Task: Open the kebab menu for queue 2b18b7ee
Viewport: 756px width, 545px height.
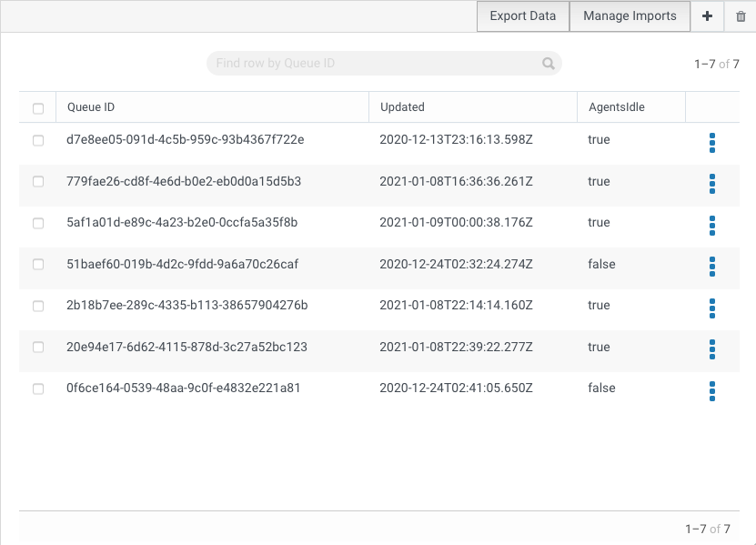Action: (711, 308)
